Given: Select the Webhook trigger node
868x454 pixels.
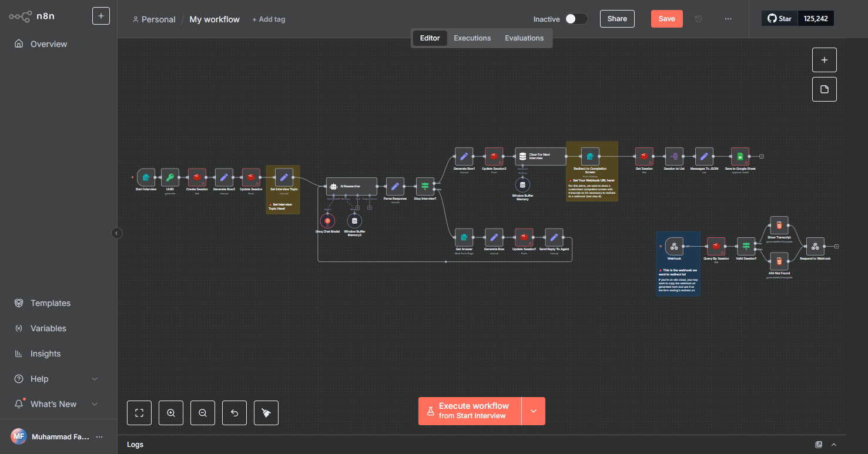Looking at the screenshot, I should pos(674,247).
